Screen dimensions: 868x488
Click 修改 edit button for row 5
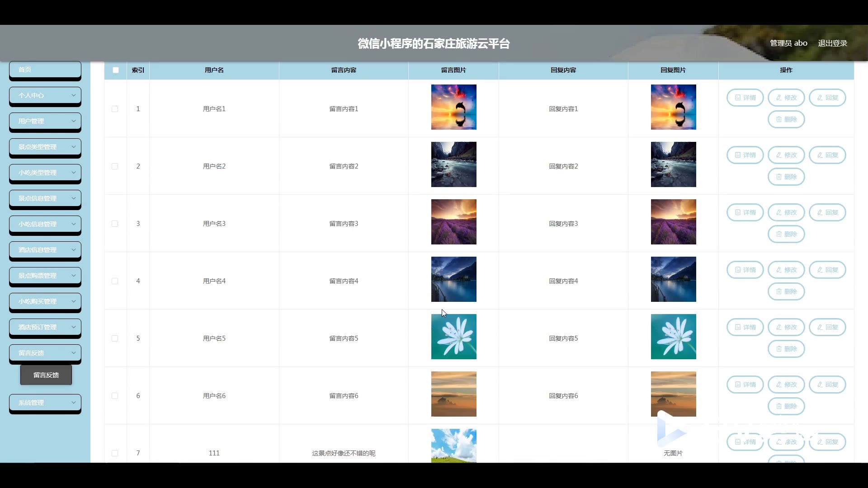tap(786, 327)
